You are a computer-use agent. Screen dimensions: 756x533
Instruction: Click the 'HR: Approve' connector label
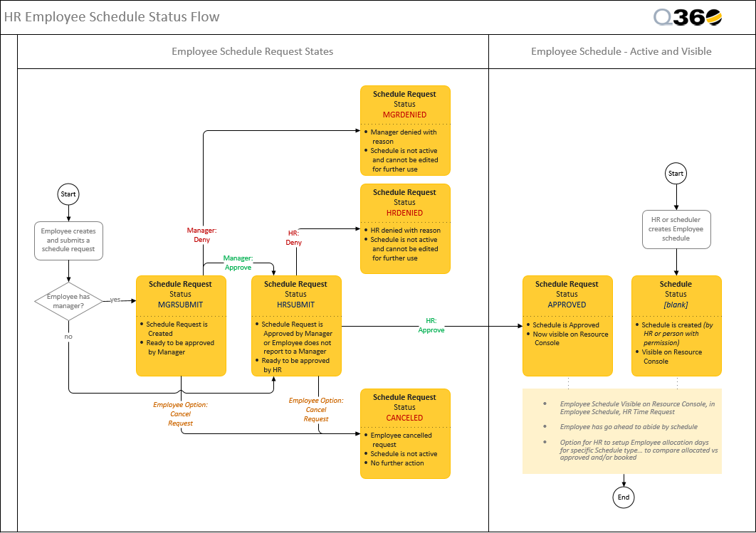431,325
